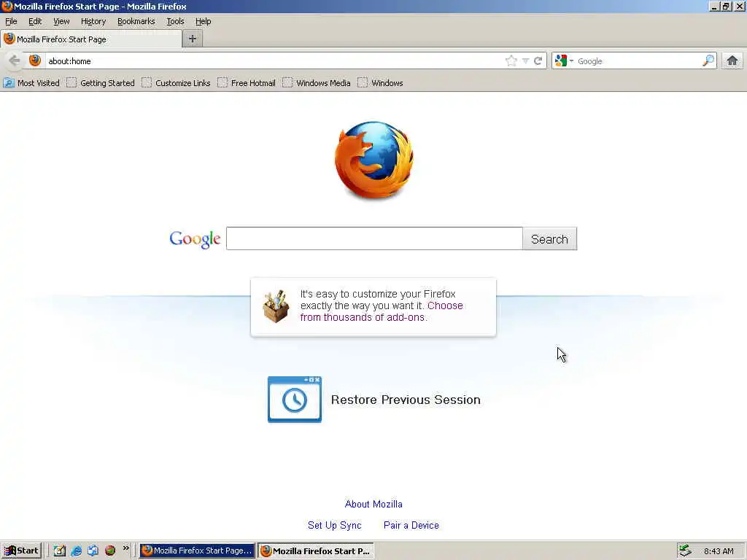Image resolution: width=747 pixels, height=560 pixels.
Task: Launch Internet Explorer from quick launch
Action: click(76, 551)
